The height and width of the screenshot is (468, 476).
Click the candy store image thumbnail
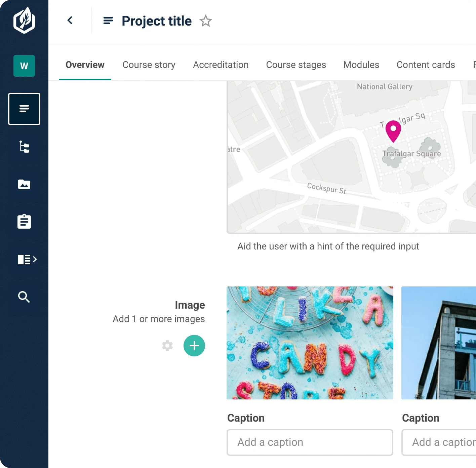tap(310, 343)
